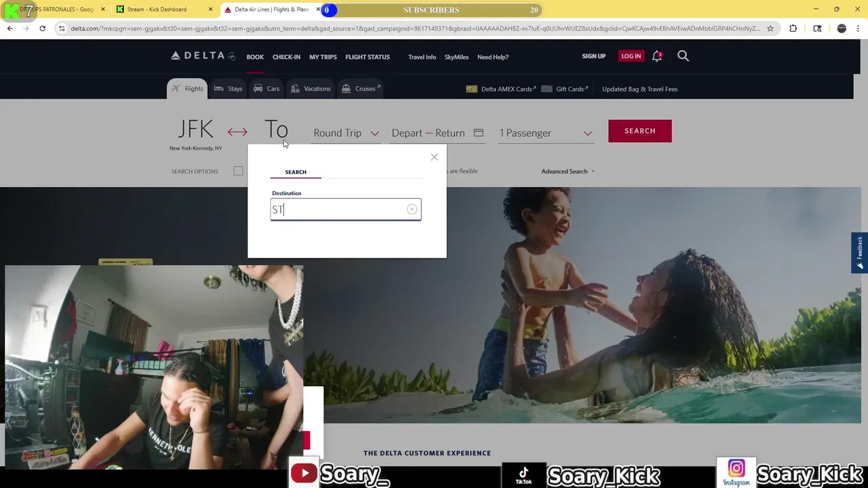The height and width of the screenshot is (488, 868).
Task: Click the browser address bar URL
Action: pos(415,28)
